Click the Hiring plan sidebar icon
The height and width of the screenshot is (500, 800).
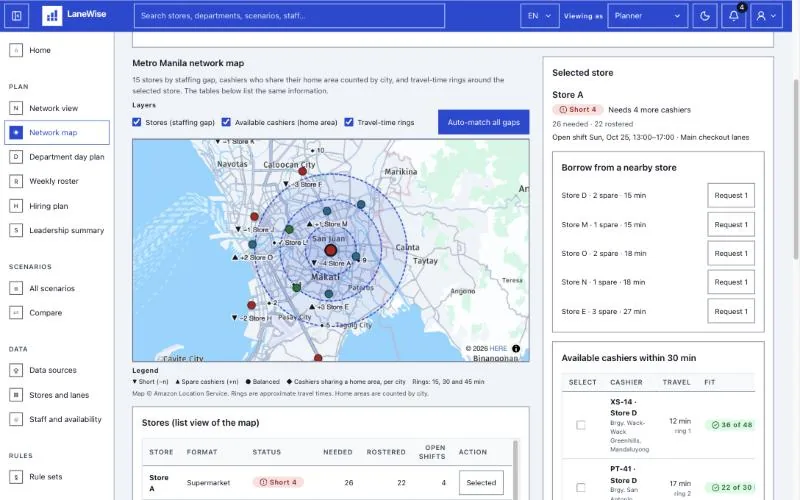(x=16, y=206)
